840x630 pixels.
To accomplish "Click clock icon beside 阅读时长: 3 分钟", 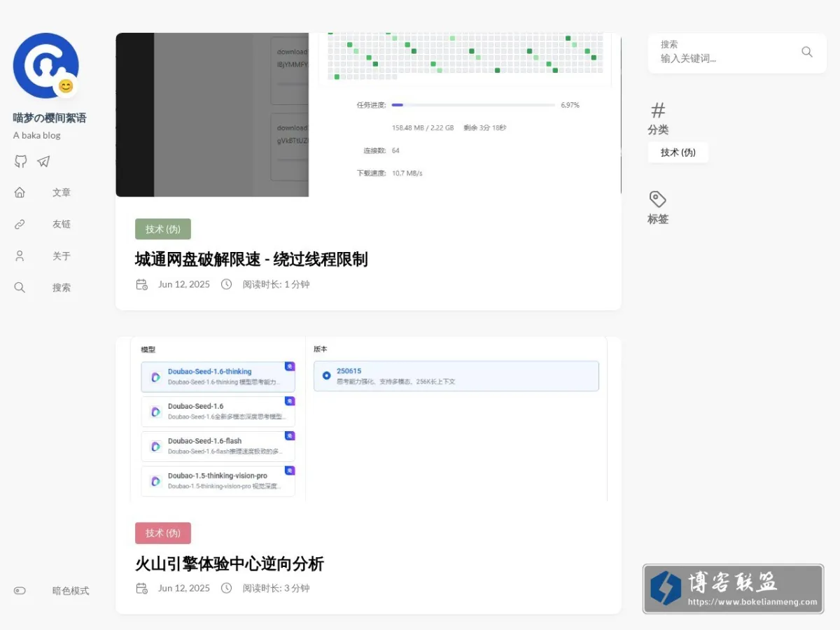I will pos(226,588).
